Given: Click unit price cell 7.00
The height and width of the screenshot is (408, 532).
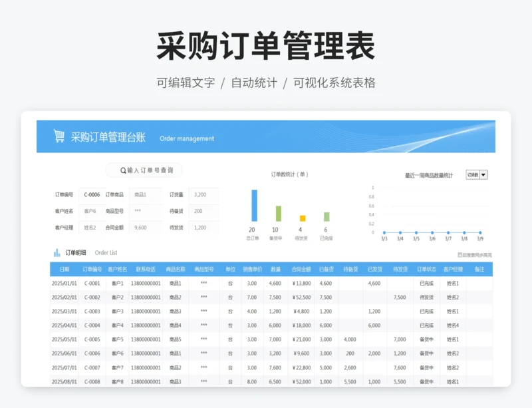Looking at the screenshot, I should pos(252,298).
